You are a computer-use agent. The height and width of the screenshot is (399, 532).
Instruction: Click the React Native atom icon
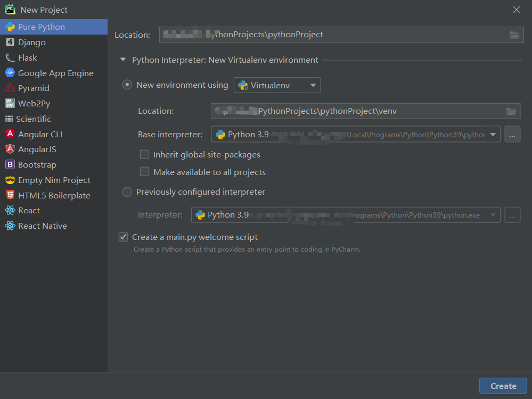(10, 226)
